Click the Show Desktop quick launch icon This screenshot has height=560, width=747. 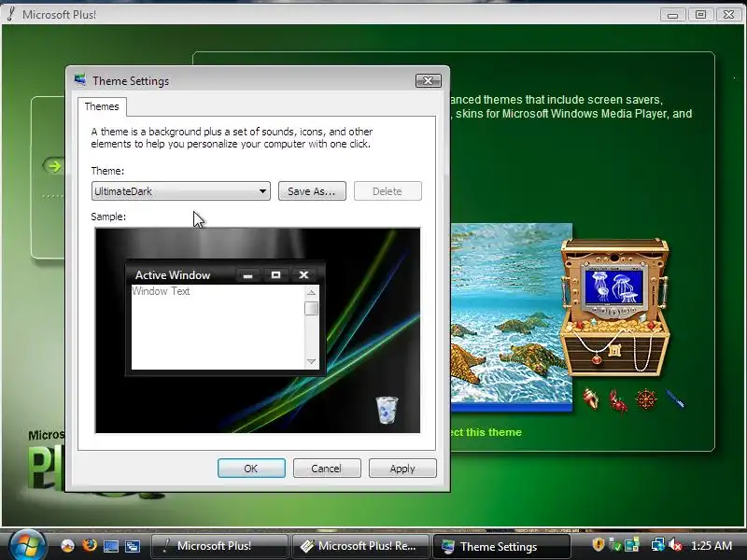(x=110, y=546)
